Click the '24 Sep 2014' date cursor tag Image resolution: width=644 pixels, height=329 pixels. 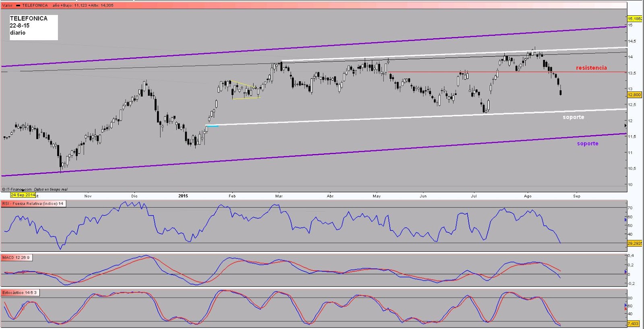pos(23,195)
